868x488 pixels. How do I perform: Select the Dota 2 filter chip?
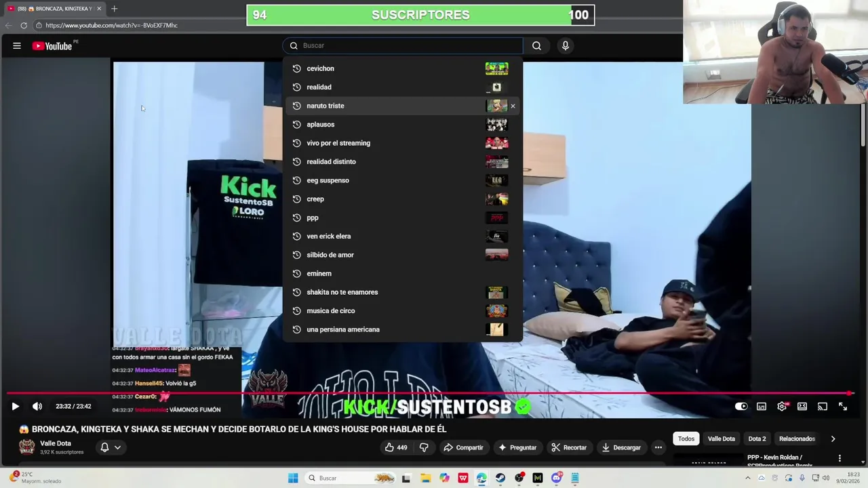coord(757,439)
